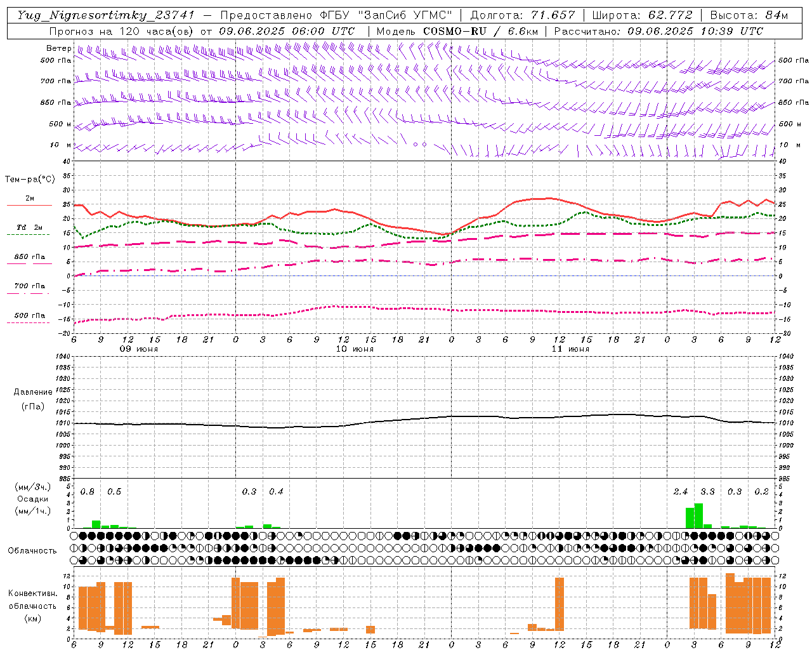The image size is (812, 650).
Task: Click the tall orange convective bar at 12h 11 июня
Action: (560, 604)
